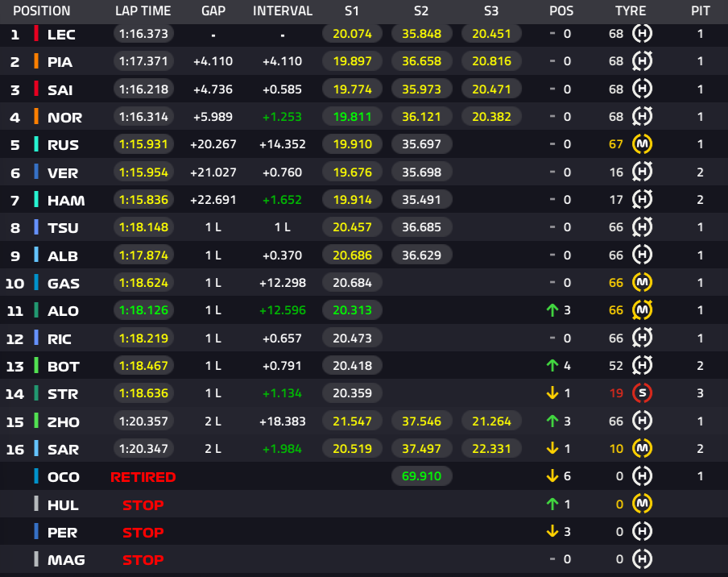This screenshot has width=728, height=577.
Task: Click the red team color bar next to LEC
Action: click(36, 34)
